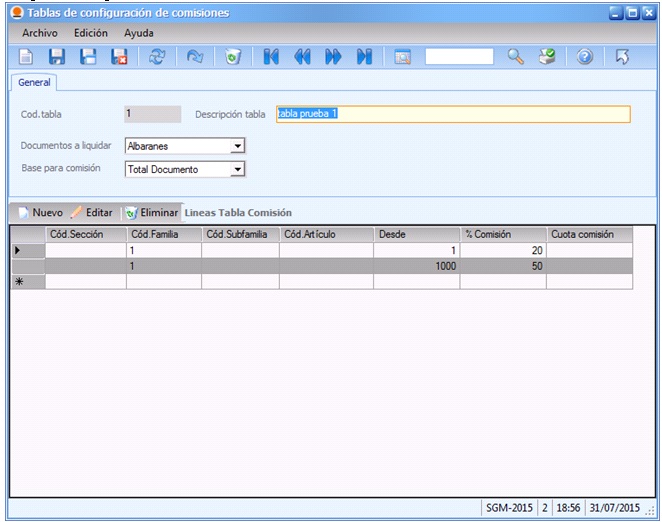Jump to last record icon

[x=364, y=57]
